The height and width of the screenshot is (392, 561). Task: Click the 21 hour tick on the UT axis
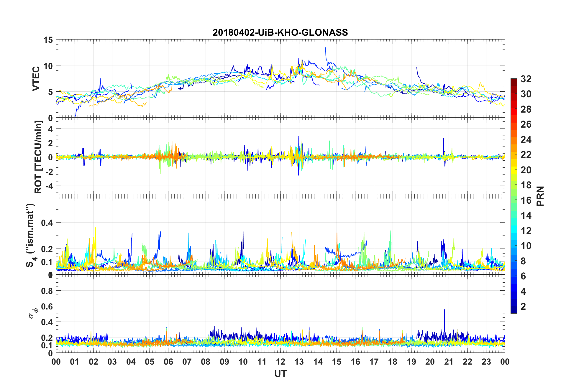tap(449, 362)
